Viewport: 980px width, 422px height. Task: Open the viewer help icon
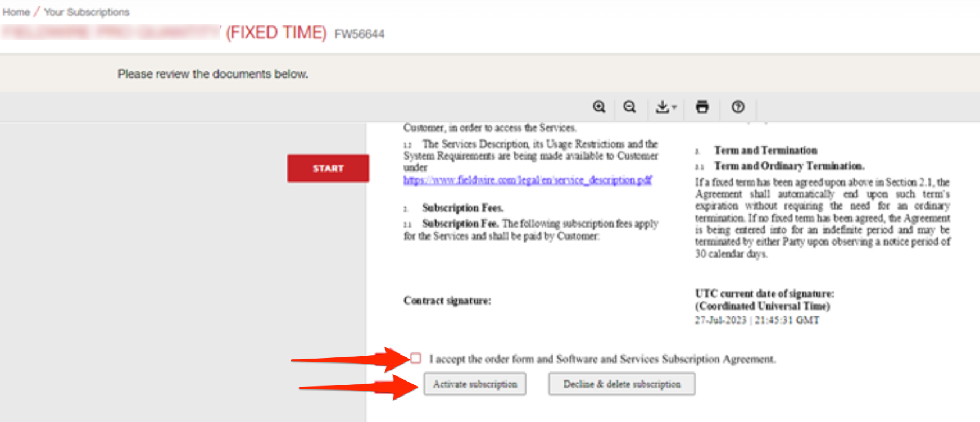pyautogui.click(x=738, y=107)
